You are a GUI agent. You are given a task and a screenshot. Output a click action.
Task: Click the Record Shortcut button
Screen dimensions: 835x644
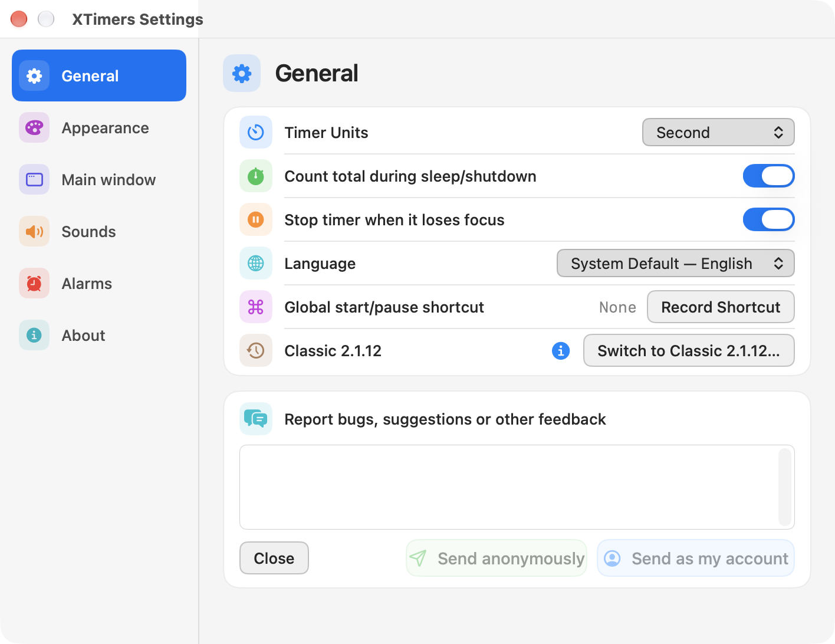(x=721, y=307)
